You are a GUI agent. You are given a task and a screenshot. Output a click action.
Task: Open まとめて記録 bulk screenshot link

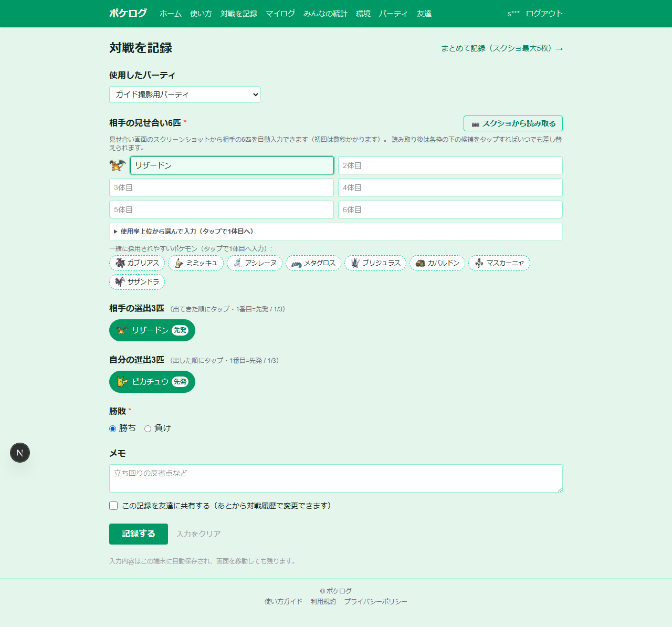coord(502,48)
